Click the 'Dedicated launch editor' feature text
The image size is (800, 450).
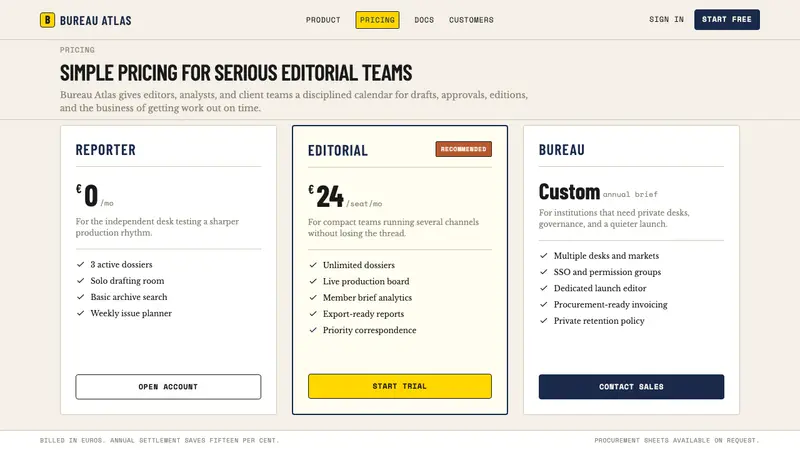[600, 288]
